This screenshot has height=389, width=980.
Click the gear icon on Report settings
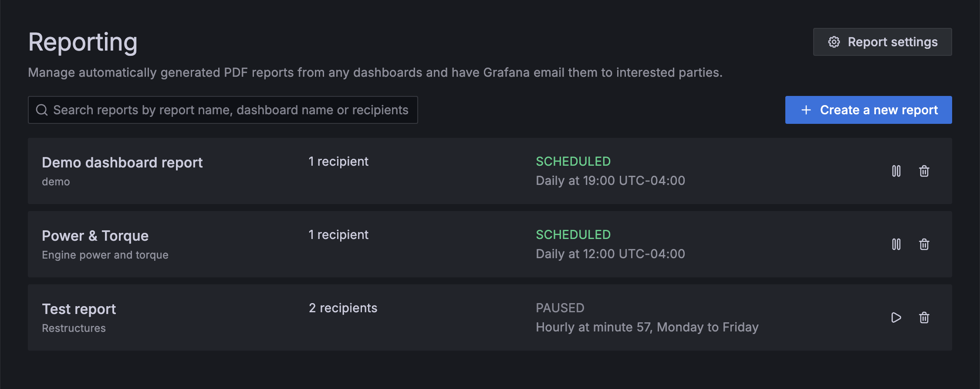(833, 41)
